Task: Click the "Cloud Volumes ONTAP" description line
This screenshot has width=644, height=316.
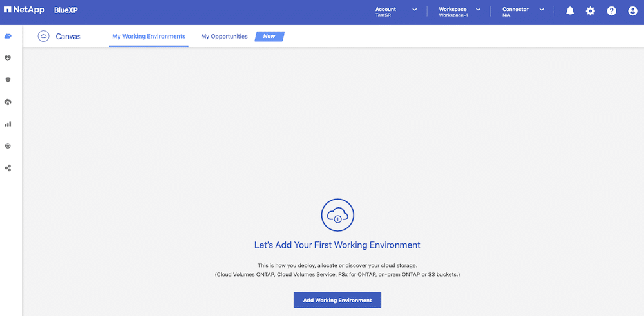Action: (337, 275)
